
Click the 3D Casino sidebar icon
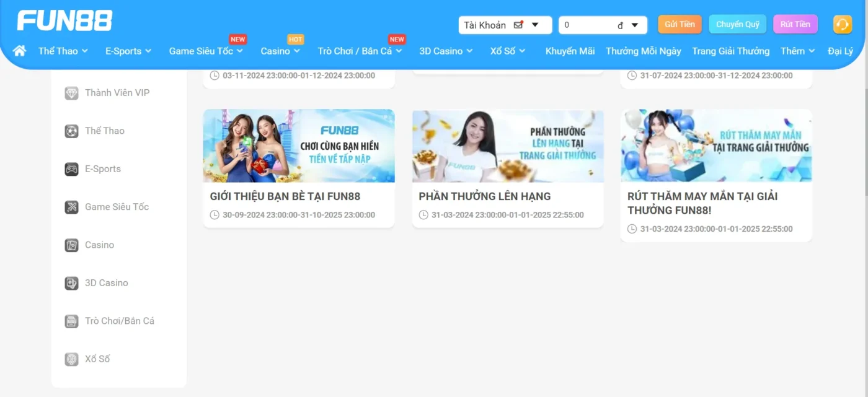(72, 283)
